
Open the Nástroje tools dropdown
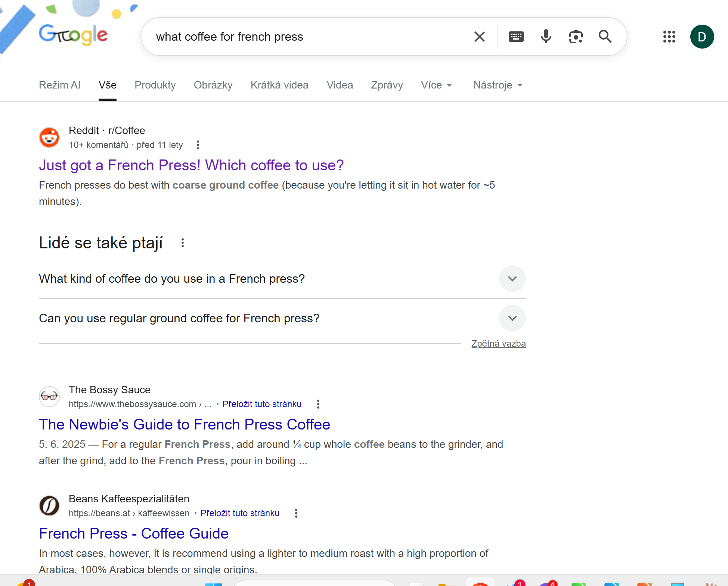[x=498, y=85]
